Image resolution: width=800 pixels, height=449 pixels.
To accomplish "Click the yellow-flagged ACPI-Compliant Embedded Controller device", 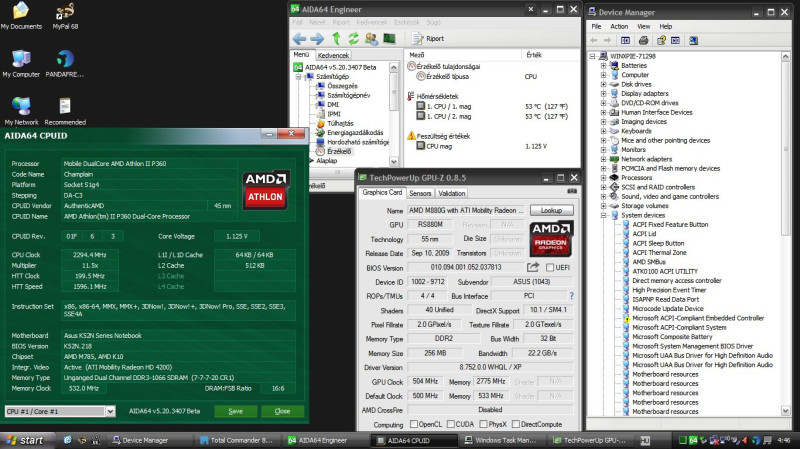I will pyautogui.click(x=697, y=318).
